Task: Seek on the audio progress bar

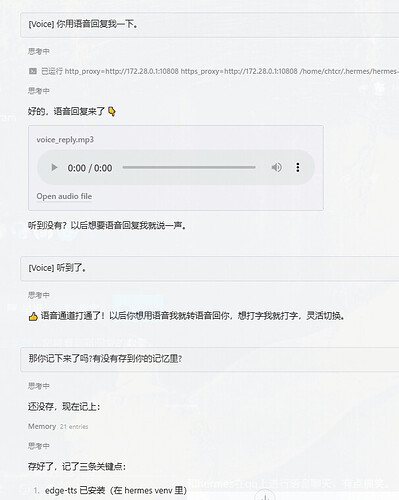Action: 189,167
